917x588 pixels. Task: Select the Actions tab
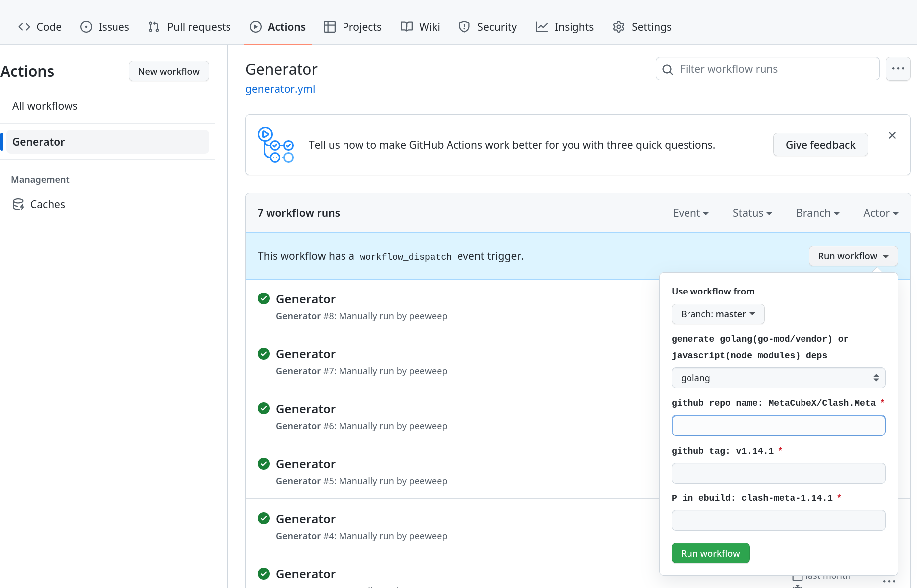coord(278,27)
